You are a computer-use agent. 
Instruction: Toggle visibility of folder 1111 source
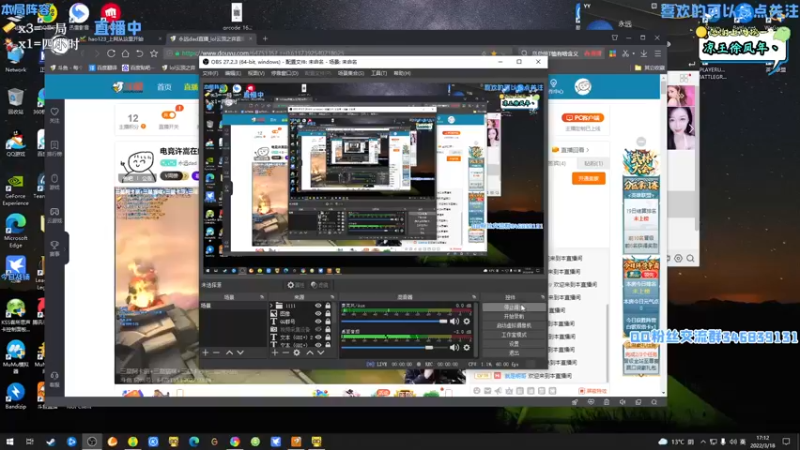pos(318,306)
